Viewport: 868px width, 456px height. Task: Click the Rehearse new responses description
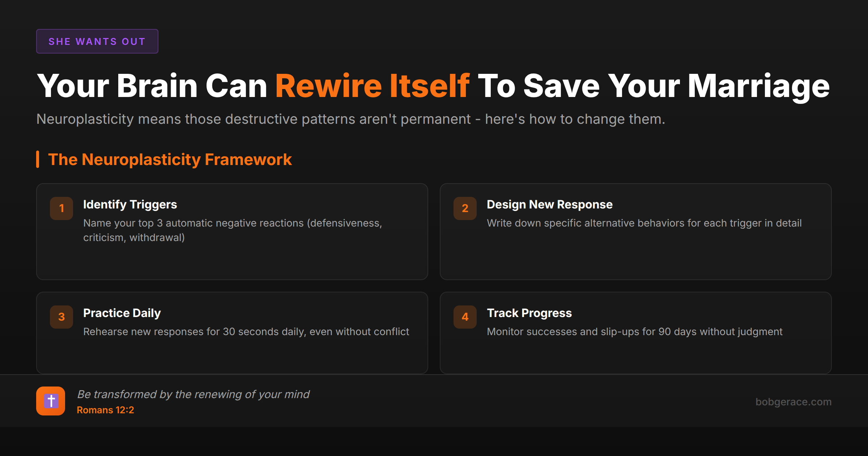coord(246,332)
